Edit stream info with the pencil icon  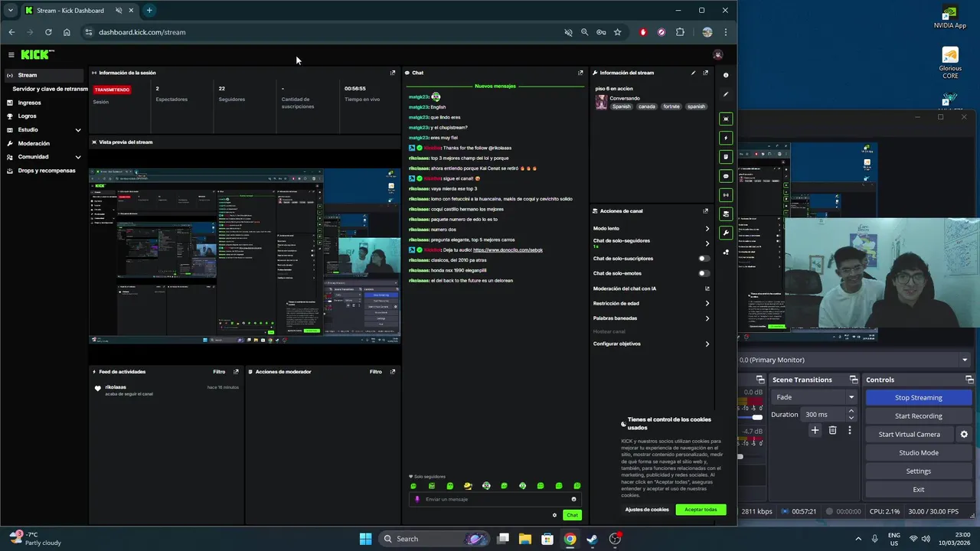(694, 73)
